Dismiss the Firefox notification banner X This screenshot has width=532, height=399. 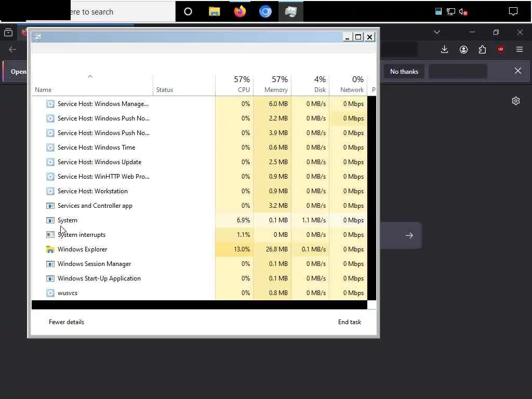tap(518, 71)
